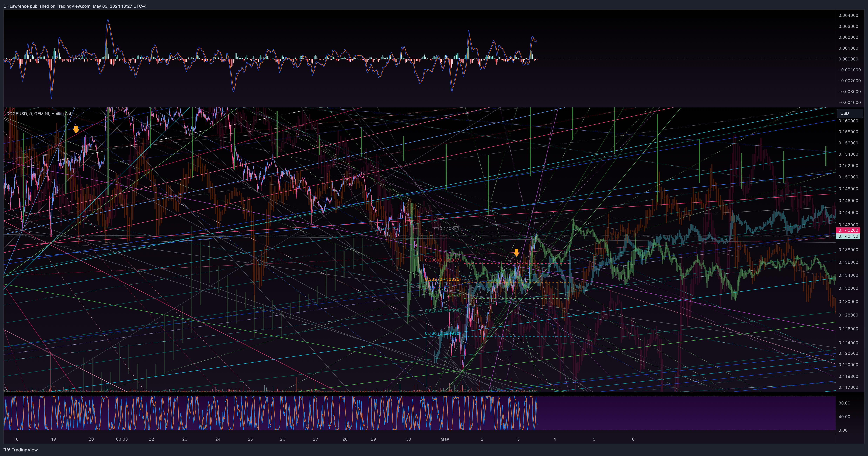Click the orange down arrow near April 19
868x456 pixels.
(x=76, y=129)
